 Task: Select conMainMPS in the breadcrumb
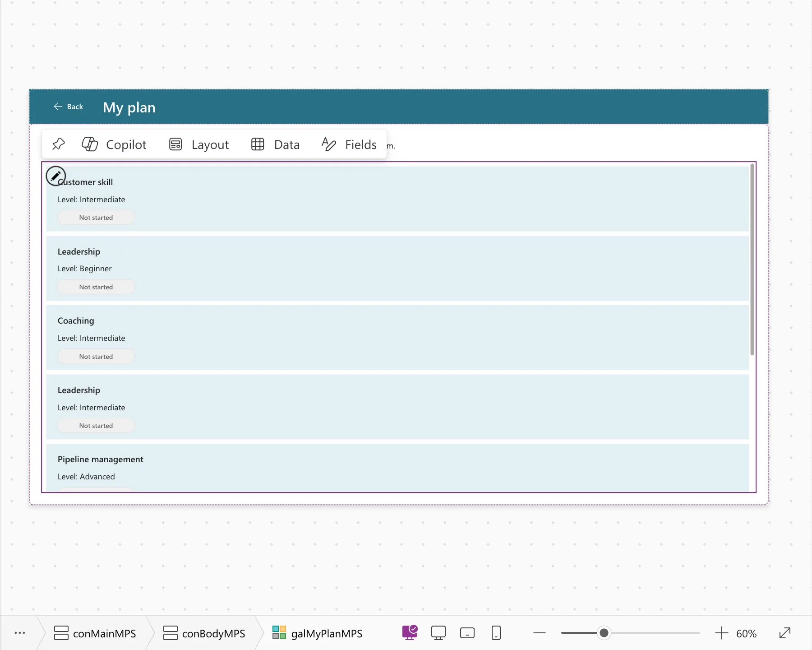pyautogui.click(x=95, y=633)
